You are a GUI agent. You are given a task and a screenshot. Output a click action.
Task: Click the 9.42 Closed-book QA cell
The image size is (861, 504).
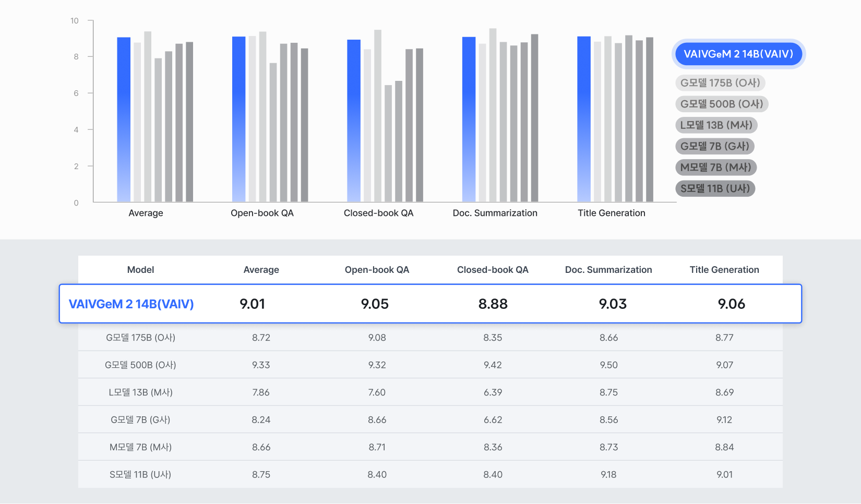(x=493, y=365)
